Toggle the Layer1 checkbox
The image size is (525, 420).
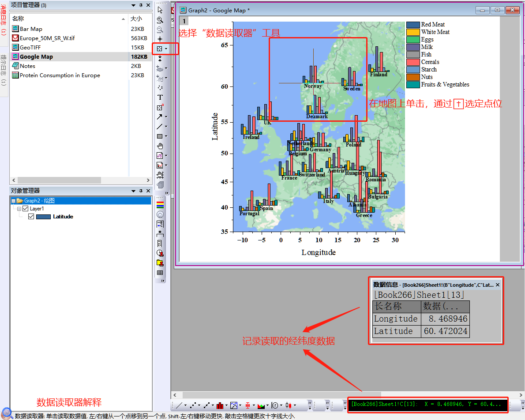(26, 209)
